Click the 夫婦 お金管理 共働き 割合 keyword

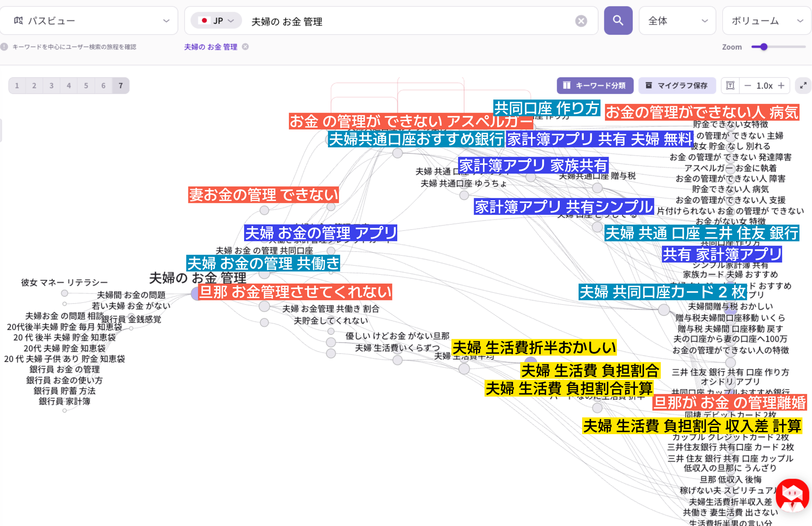point(331,309)
